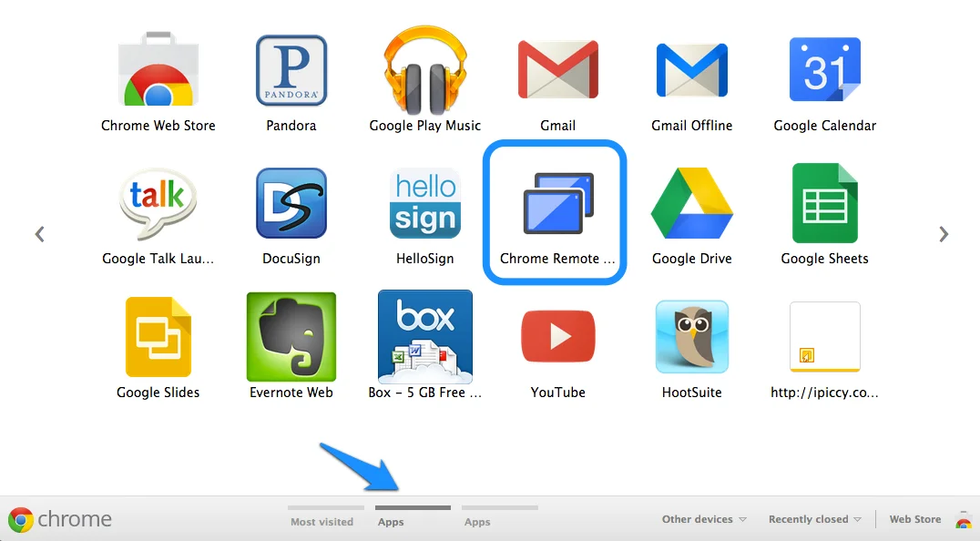Image resolution: width=980 pixels, height=541 pixels.
Task: Go to the previous apps page arrow
Action: (x=39, y=234)
